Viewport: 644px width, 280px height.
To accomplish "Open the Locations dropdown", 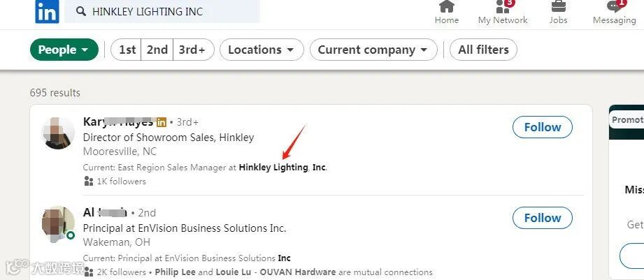I will (262, 50).
